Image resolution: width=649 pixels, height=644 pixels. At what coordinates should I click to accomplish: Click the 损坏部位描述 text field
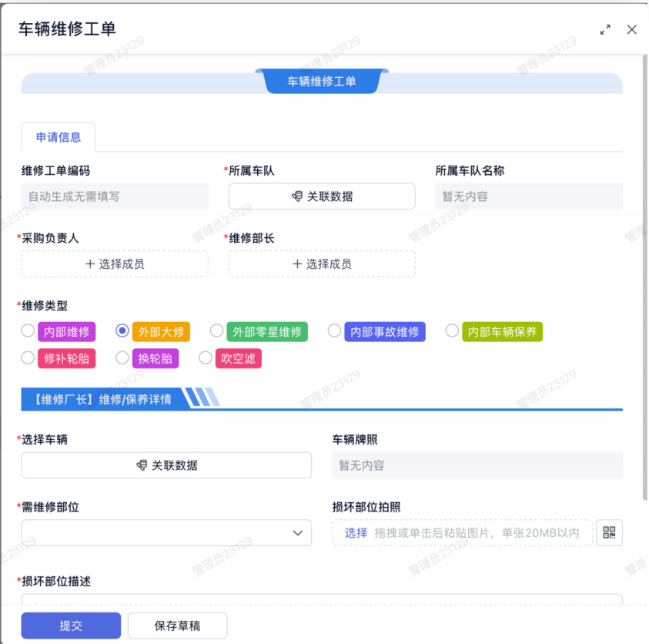tap(322, 599)
